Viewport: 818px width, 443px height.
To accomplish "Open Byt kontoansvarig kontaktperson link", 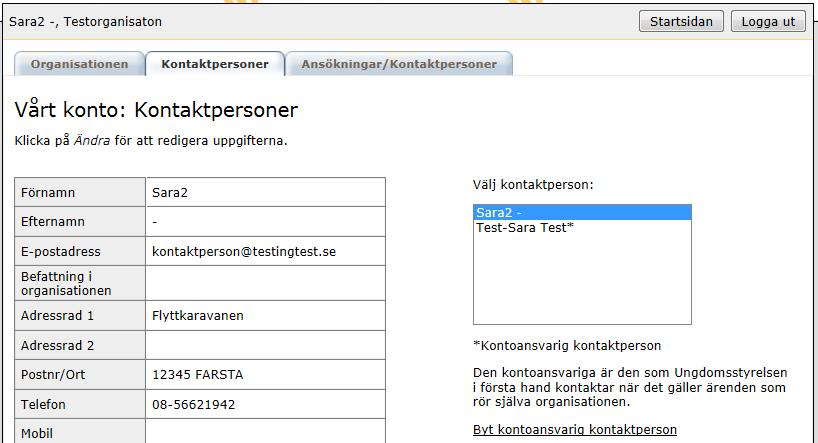I will 575,429.
